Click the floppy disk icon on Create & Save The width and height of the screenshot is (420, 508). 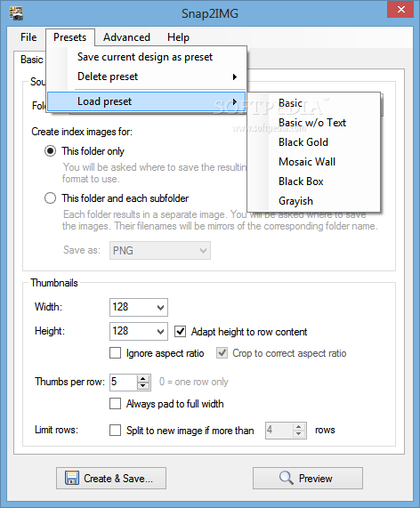click(x=72, y=478)
